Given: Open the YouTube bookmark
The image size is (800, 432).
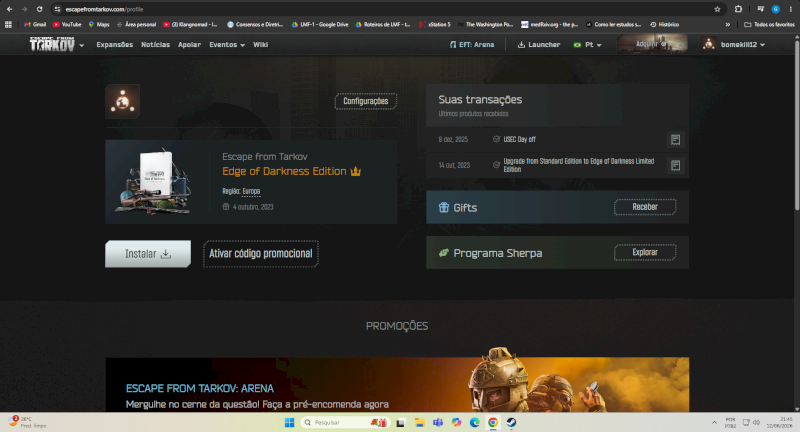Looking at the screenshot, I should click(67, 24).
